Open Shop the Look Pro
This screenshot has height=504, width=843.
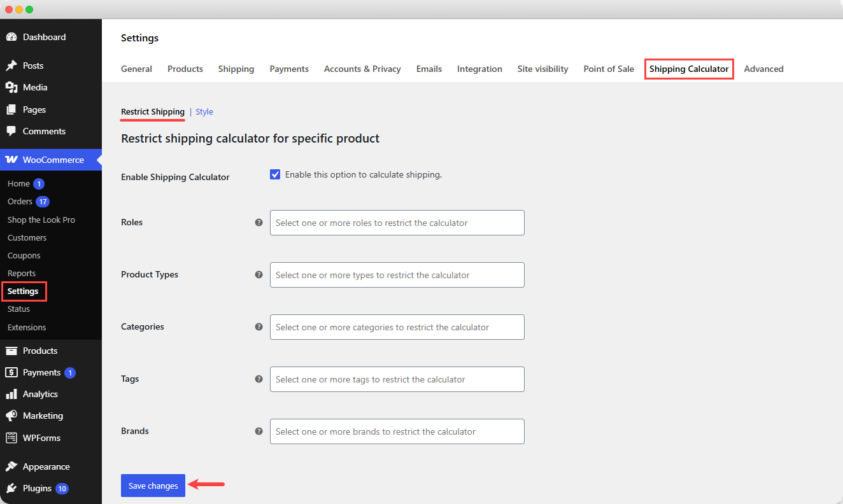[x=41, y=220]
